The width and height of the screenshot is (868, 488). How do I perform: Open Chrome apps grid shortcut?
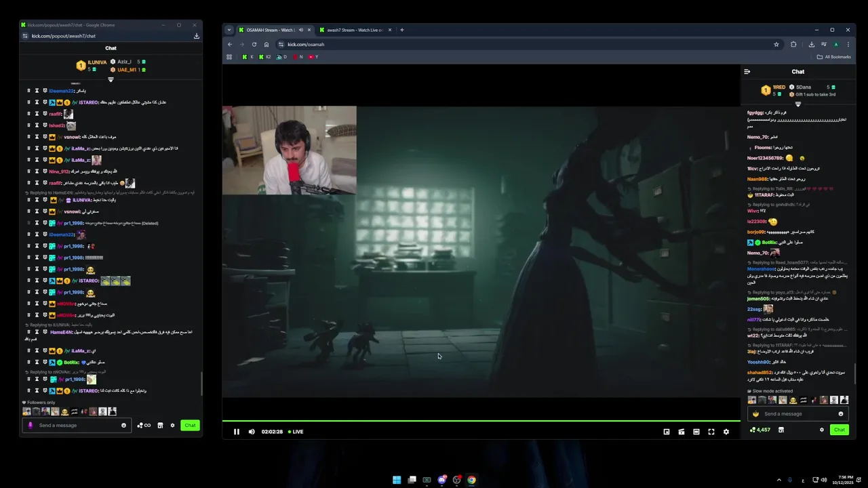coord(229,57)
